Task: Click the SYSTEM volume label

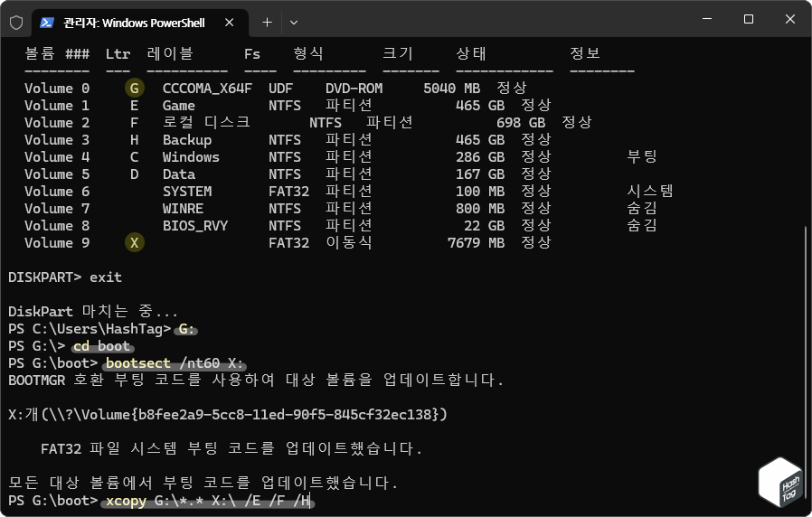Action: click(187, 192)
